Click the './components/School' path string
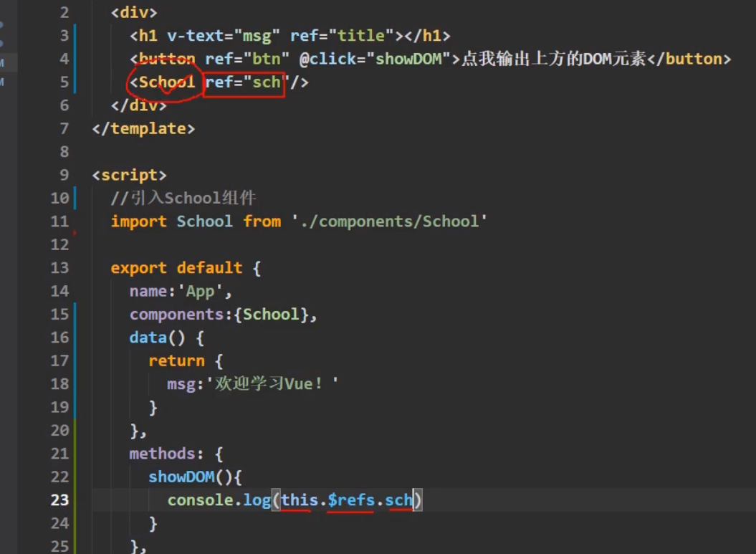This screenshot has width=756, height=554. pyautogui.click(x=389, y=221)
